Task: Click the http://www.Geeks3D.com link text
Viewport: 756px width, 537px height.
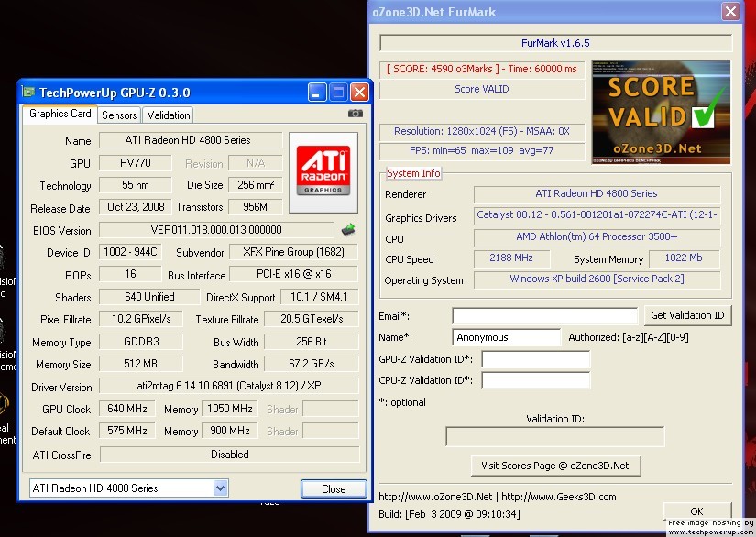Action: (559, 497)
